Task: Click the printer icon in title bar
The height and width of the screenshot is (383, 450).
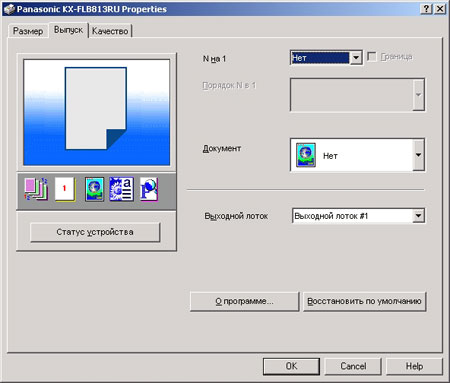Action: coord(9,9)
